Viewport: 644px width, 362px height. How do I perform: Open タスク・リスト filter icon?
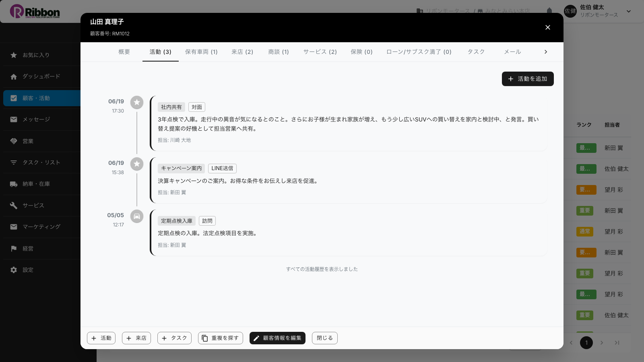coord(14,162)
